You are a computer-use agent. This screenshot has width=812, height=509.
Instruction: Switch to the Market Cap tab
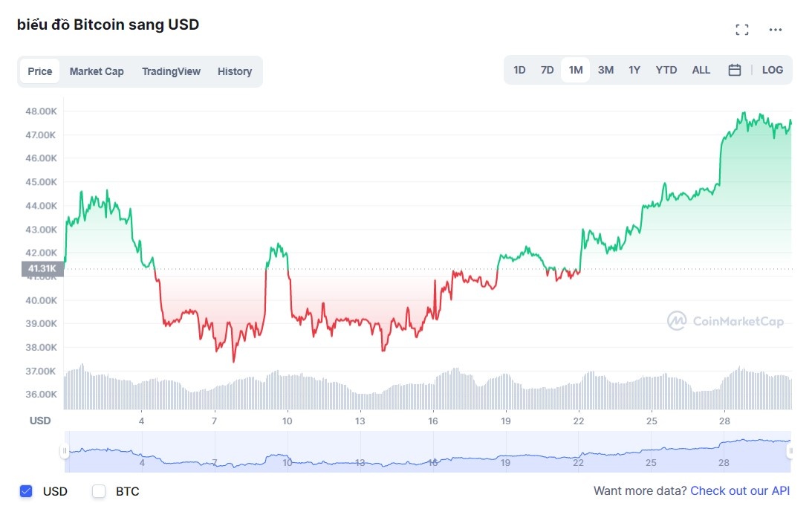[x=97, y=71]
